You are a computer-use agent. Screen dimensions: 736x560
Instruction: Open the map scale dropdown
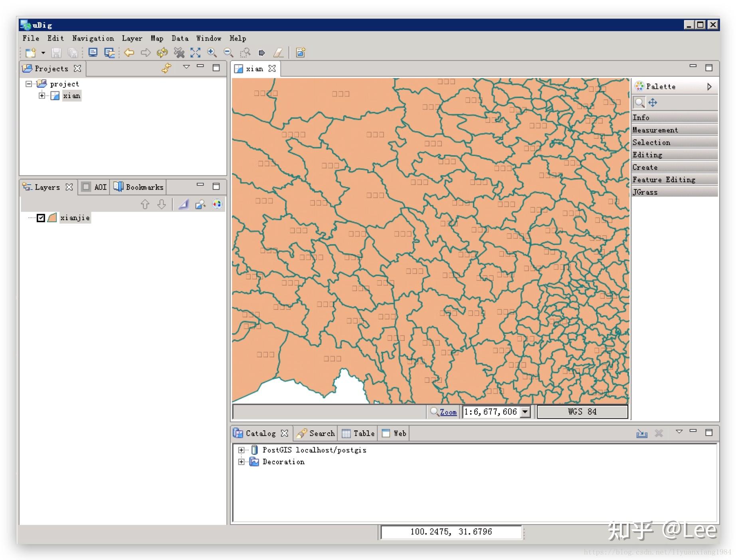coord(525,412)
